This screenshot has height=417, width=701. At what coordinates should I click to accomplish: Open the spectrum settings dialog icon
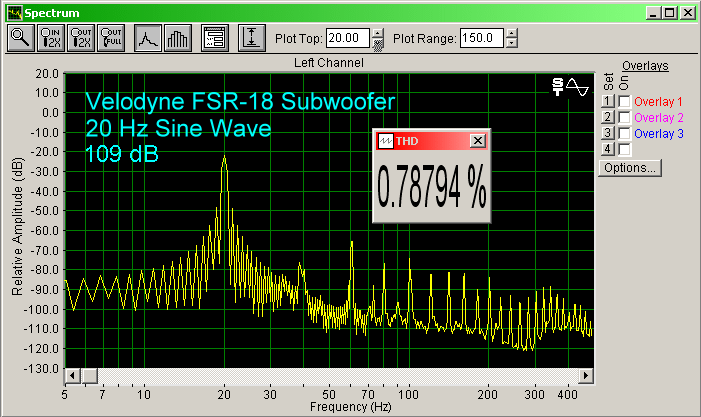pos(215,38)
